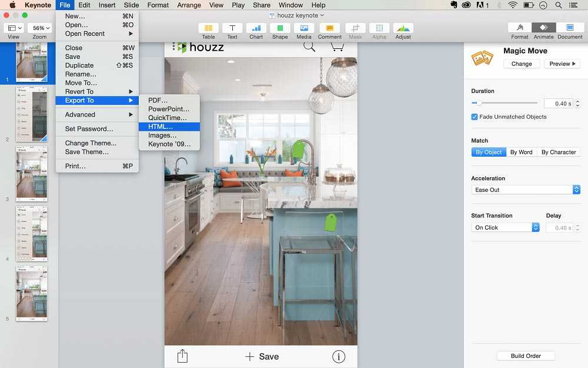Open the zoom level 56% dropdown

click(39, 28)
